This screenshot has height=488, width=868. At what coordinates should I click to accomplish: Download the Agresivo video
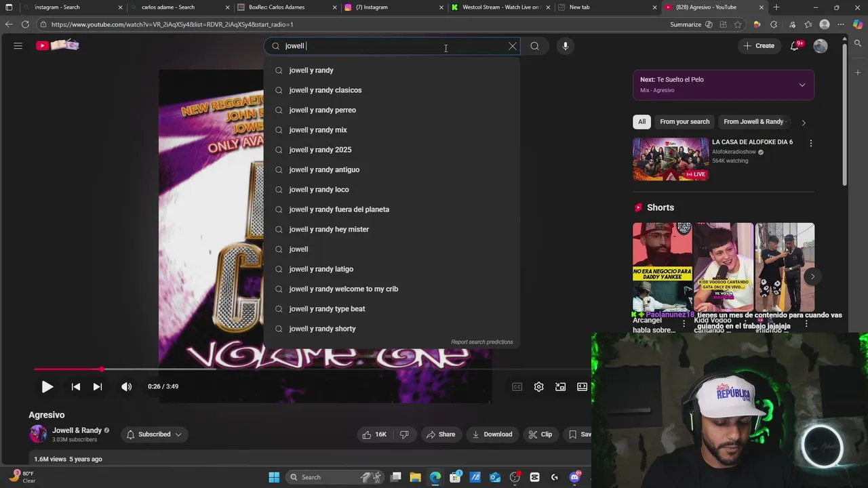point(492,434)
